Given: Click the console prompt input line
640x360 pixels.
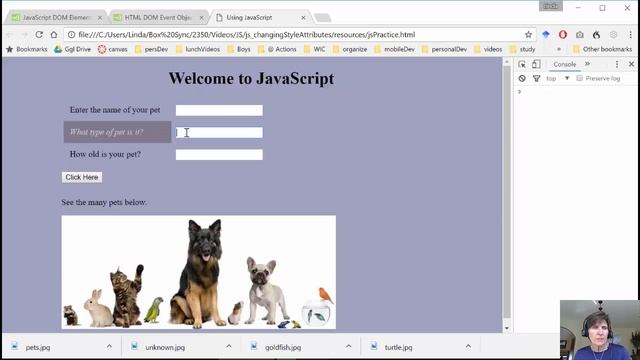Looking at the screenshot, I should [x=577, y=91].
